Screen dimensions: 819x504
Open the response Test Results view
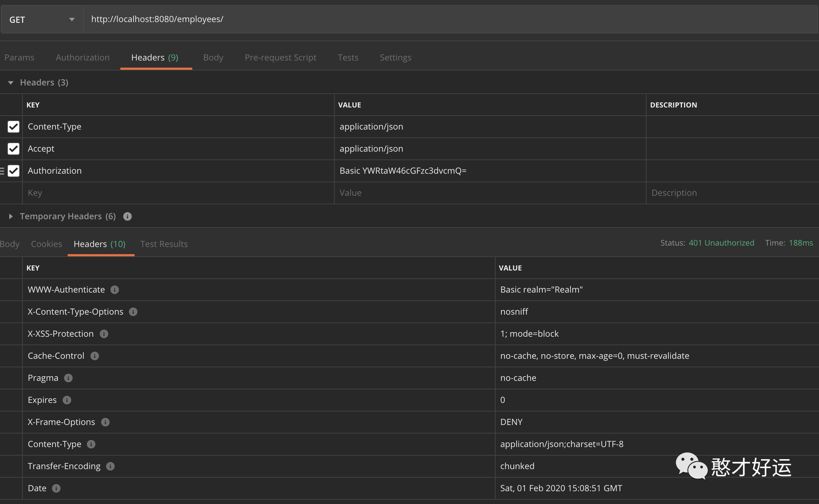coord(164,244)
